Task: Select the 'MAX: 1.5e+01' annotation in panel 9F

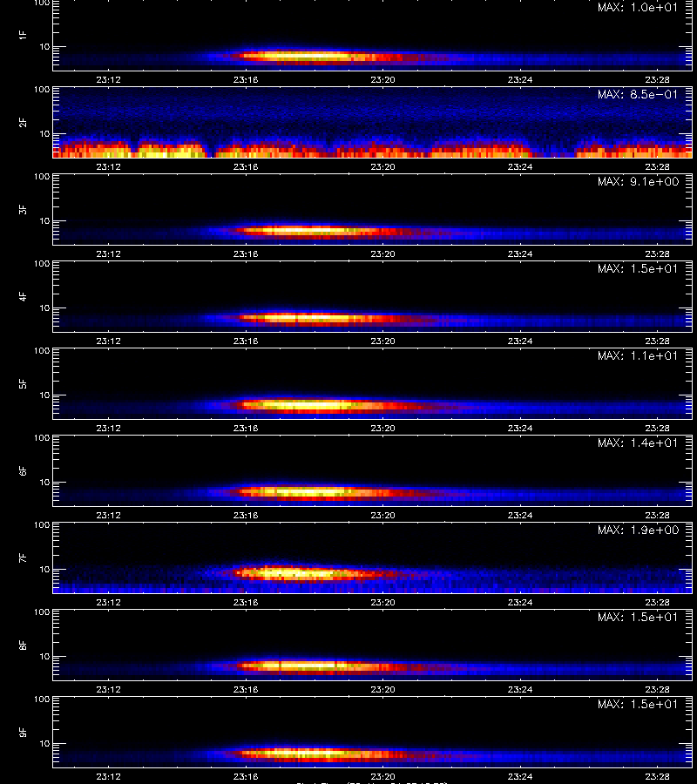Action: [638, 704]
